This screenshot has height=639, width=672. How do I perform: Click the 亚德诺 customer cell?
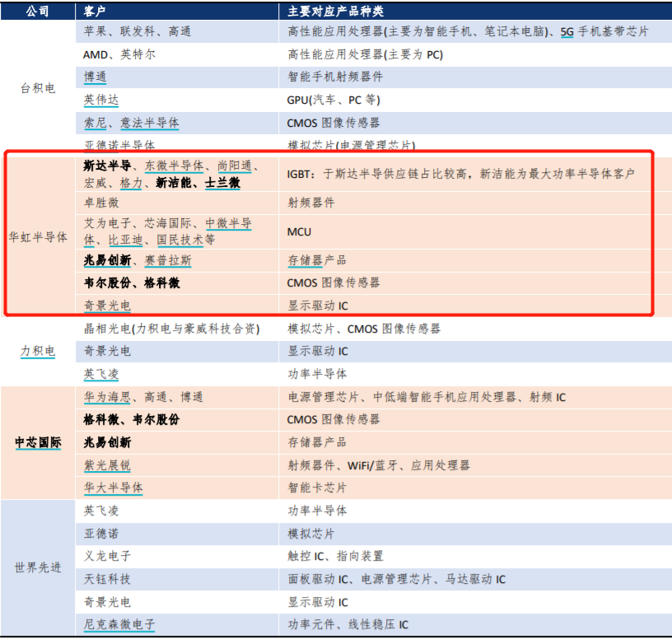pos(177,534)
